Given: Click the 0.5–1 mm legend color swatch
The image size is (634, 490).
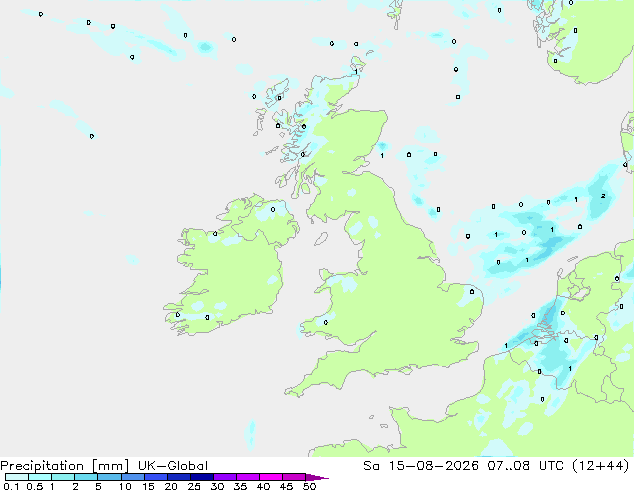Looking at the screenshot, I should click(40, 477).
